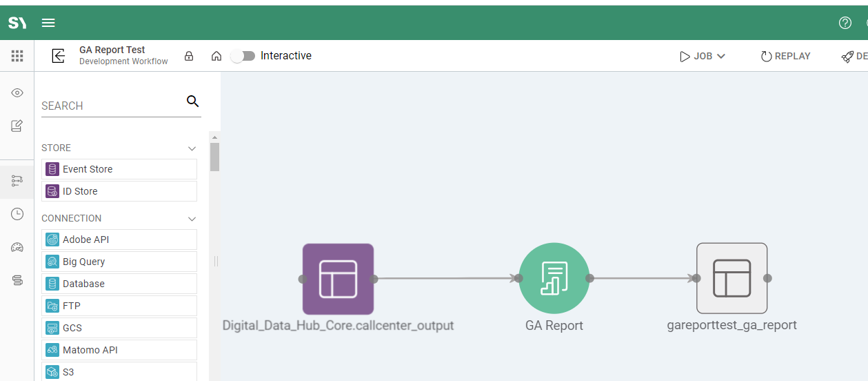Screen dimensions: 868x381
Task: Select purple callcenter_output table node
Action: (338, 279)
